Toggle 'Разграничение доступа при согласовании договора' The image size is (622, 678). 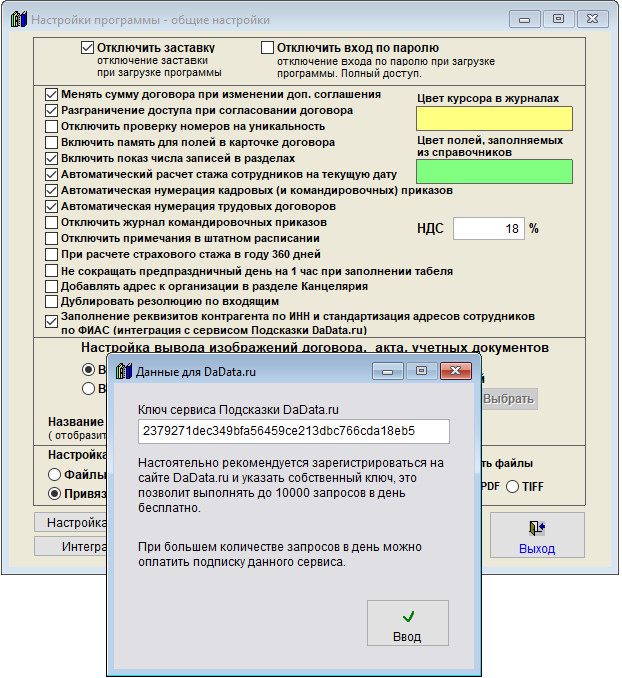tap(51, 110)
